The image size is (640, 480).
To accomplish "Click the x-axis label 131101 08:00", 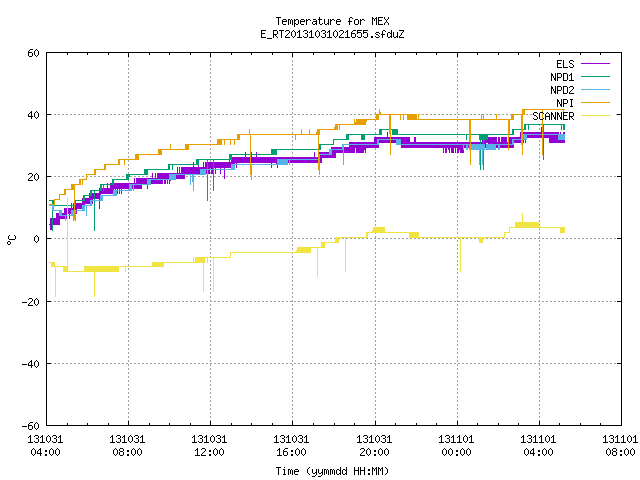I will tap(620, 446).
